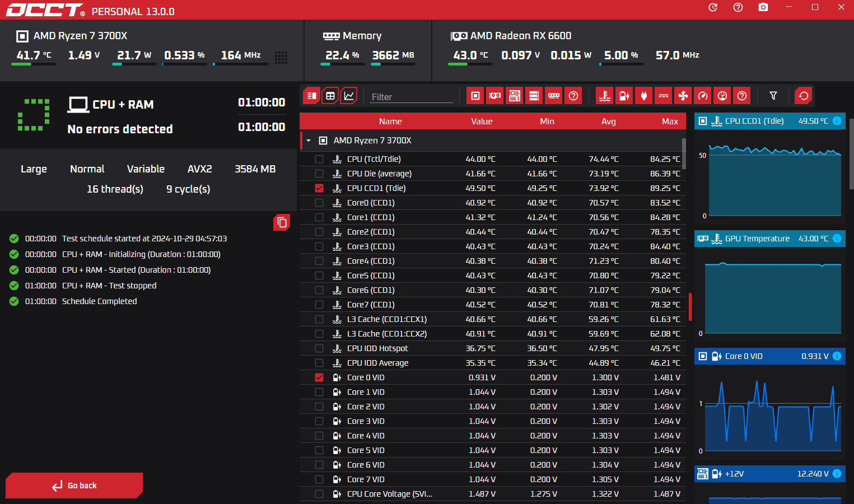Toggle the current sensor type filter

point(664,96)
